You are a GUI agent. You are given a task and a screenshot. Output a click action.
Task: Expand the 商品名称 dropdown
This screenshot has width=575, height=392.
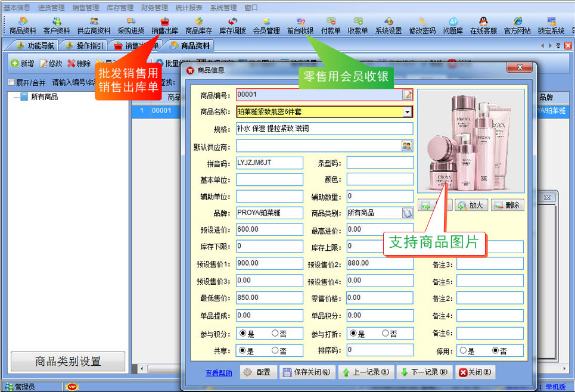tap(408, 111)
